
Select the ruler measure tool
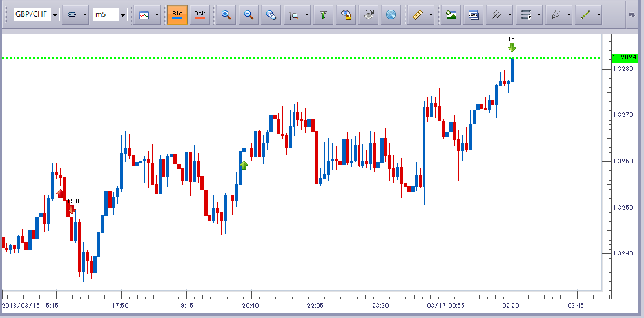click(x=417, y=15)
